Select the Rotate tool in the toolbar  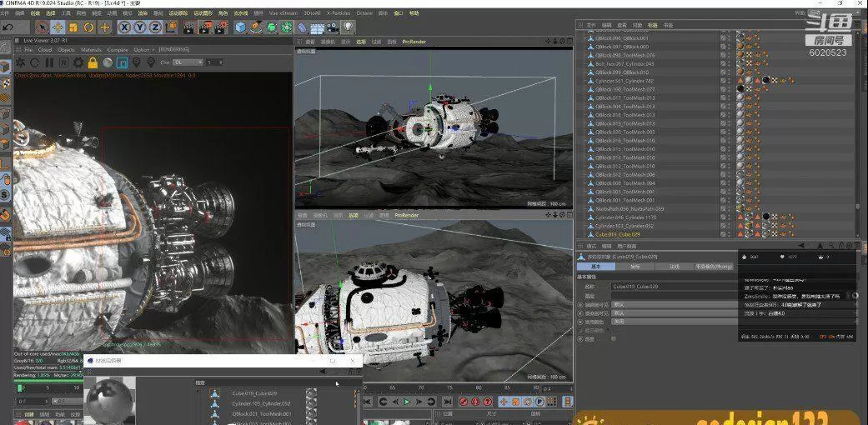88,27
